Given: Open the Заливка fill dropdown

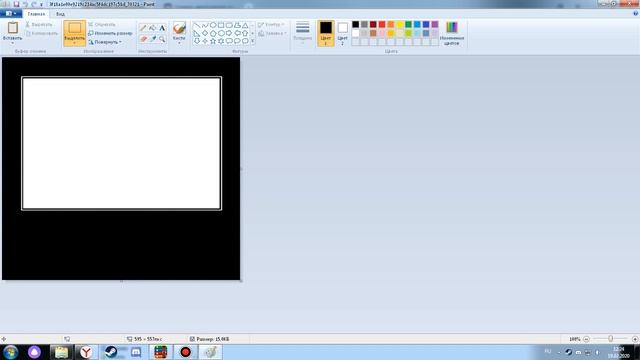Looking at the screenshot, I should tap(272, 33).
